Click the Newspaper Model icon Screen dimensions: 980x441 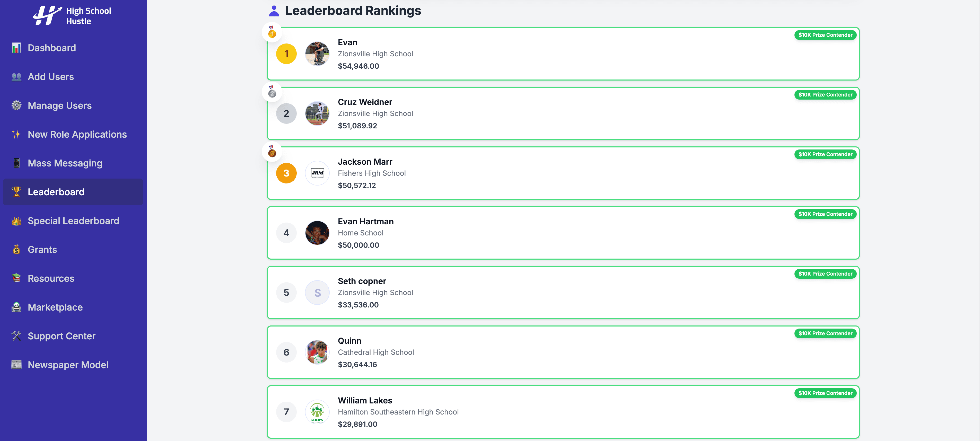[16, 365]
